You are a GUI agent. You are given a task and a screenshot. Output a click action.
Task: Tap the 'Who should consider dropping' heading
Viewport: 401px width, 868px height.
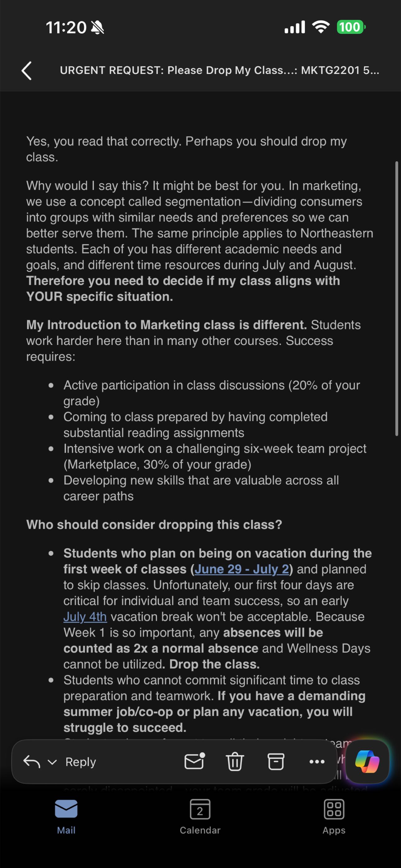(154, 524)
